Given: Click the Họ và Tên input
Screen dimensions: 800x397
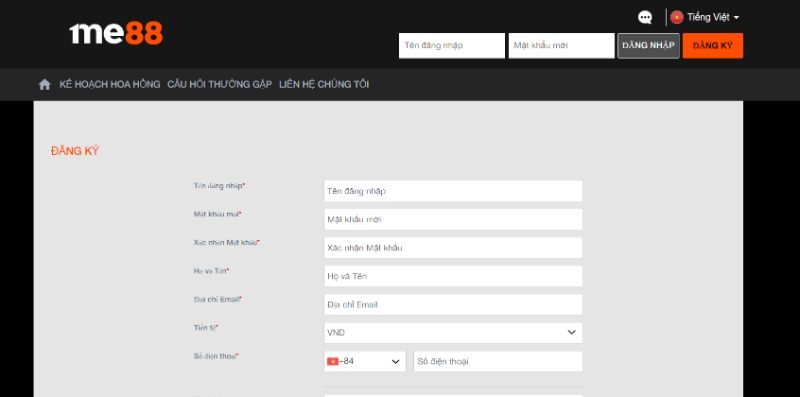Looking at the screenshot, I should tap(453, 276).
